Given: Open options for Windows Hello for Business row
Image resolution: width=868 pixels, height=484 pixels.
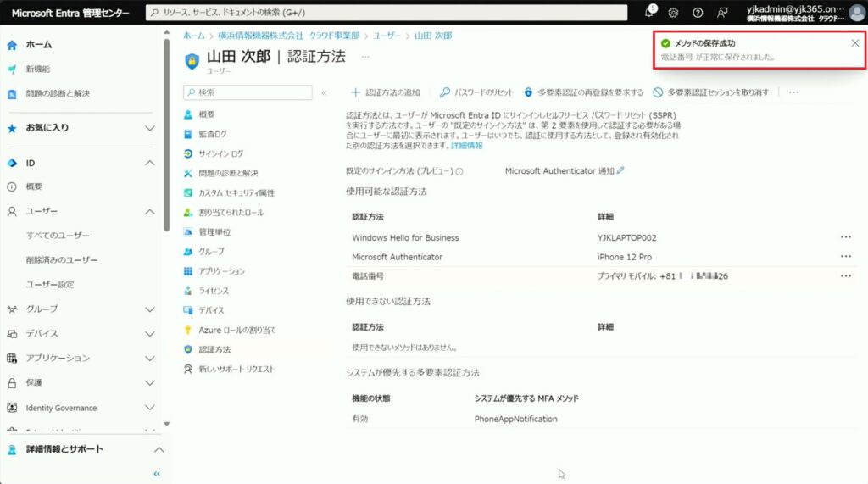Looking at the screenshot, I should [845, 237].
